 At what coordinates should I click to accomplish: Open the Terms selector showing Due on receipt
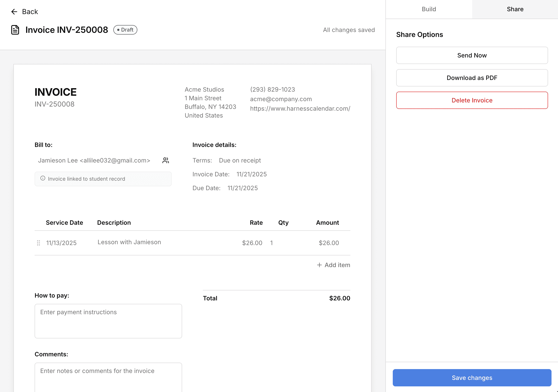pos(240,160)
